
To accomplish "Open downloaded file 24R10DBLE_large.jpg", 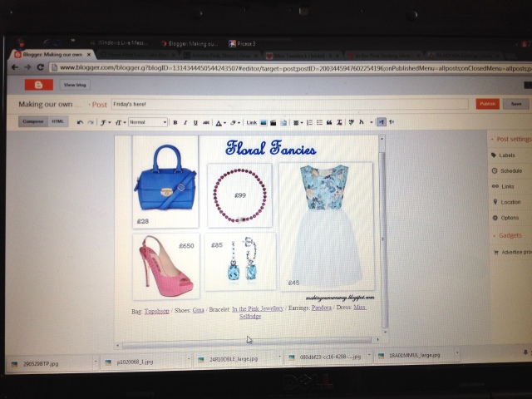I will tap(234, 359).
